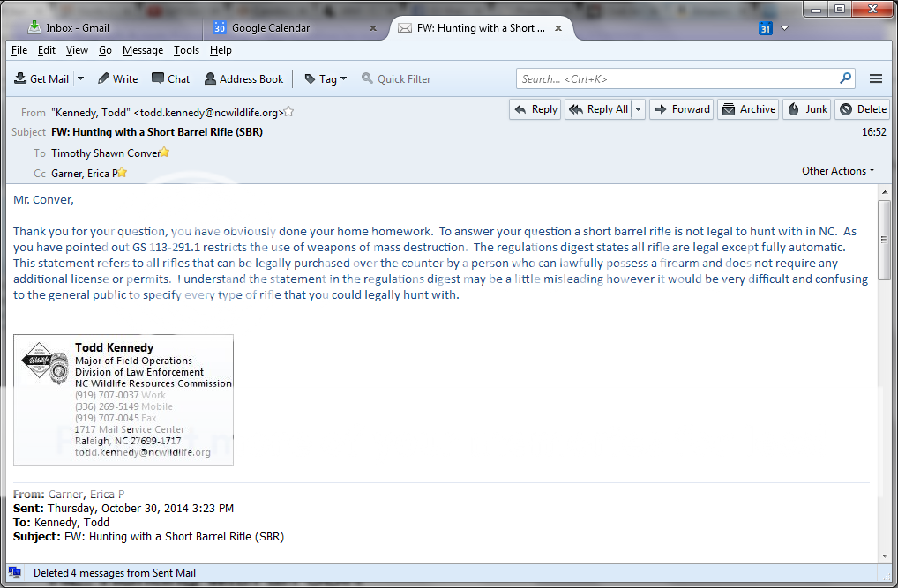Viewport: 898px width, 588px height.
Task: Click the Get Mail toolbar icon
Action: click(20, 78)
